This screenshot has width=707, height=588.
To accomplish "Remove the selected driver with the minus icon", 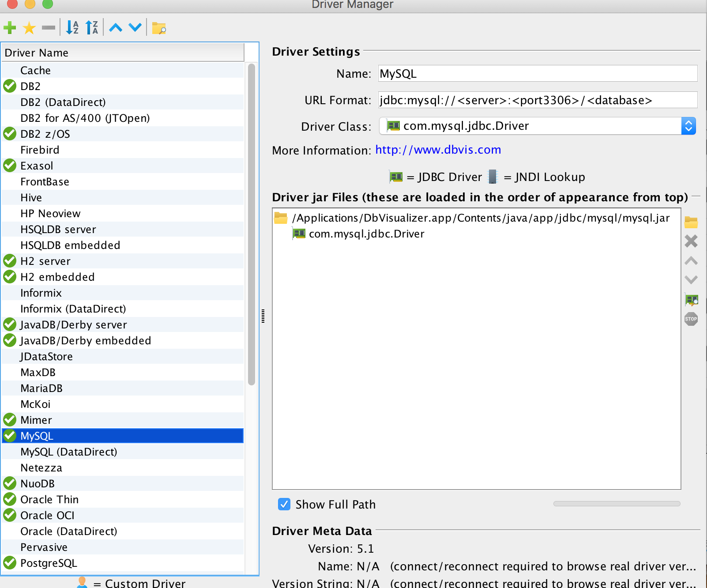I will (x=49, y=28).
